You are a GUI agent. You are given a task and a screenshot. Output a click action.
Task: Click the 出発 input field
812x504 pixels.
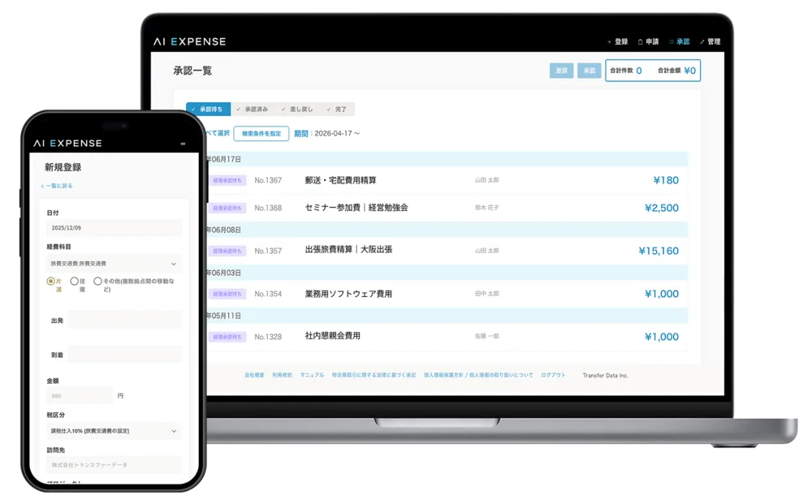click(x=125, y=321)
